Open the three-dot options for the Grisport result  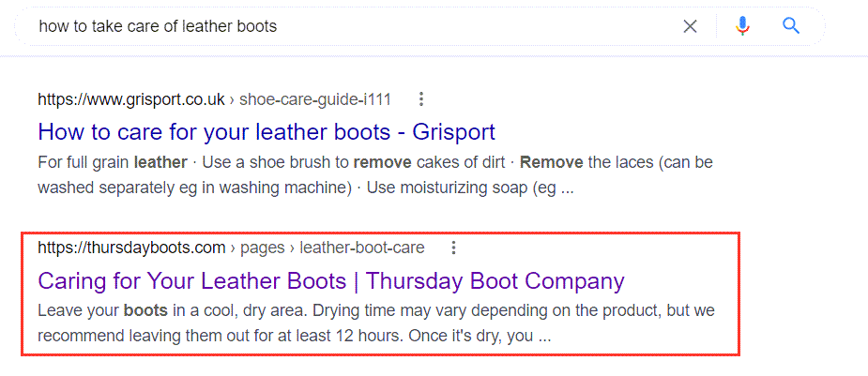[x=421, y=99]
